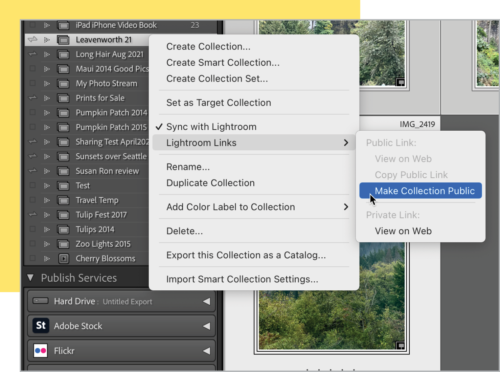Image resolution: width=500 pixels, height=372 pixels.
Task: Toggle sync for Prints for Sale
Action: tap(33, 98)
